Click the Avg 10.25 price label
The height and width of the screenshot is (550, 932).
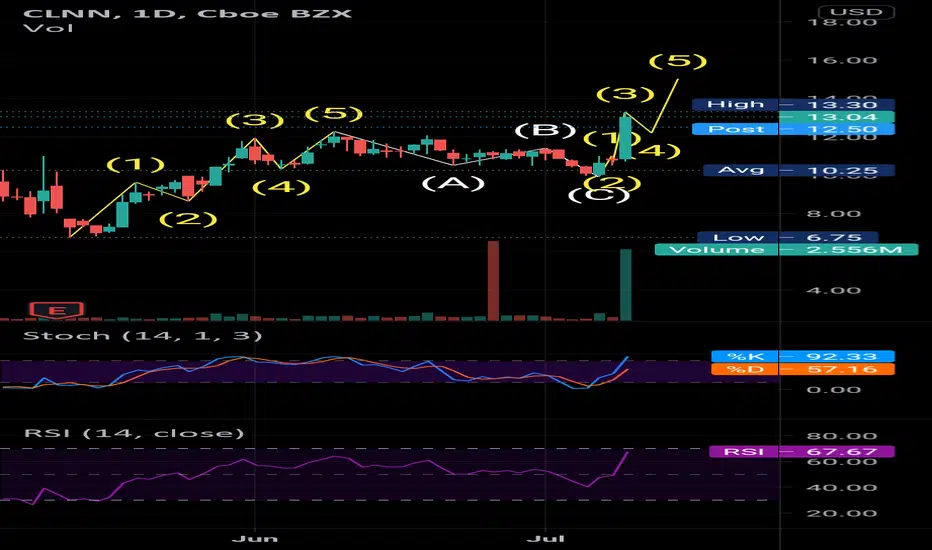(x=798, y=171)
